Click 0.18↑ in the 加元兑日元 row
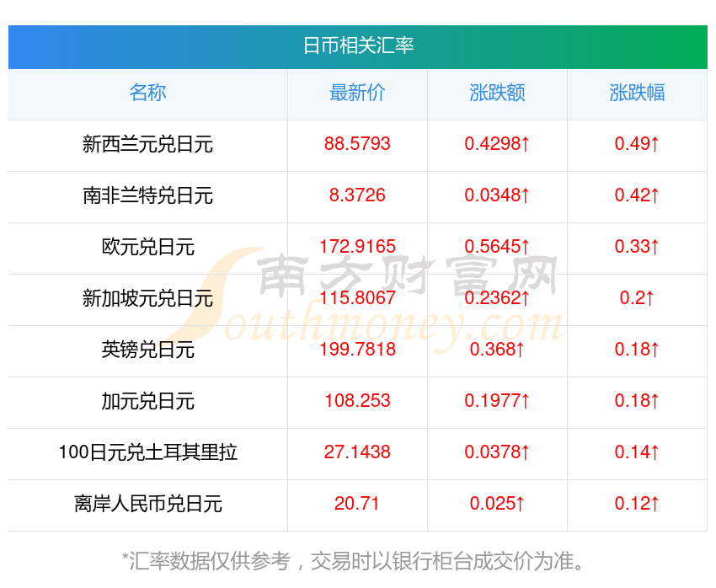716x588 pixels. pyautogui.click(x=637, y=401)
